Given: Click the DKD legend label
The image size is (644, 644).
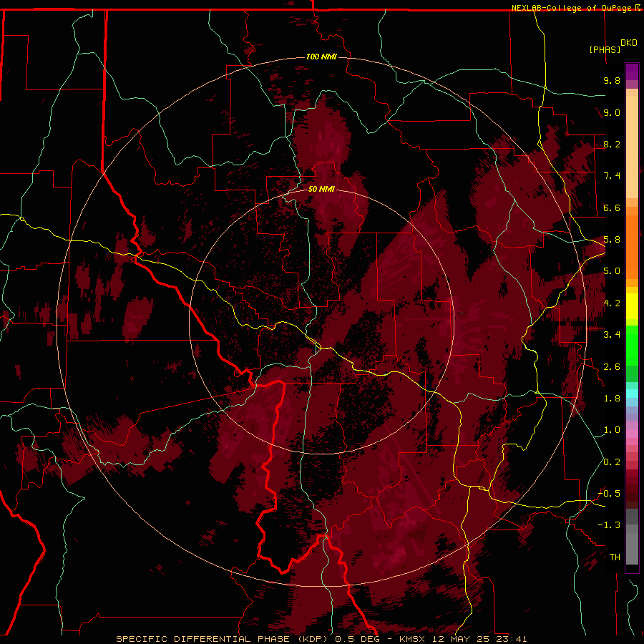Looking at the screenshot, I should (629, 43).
